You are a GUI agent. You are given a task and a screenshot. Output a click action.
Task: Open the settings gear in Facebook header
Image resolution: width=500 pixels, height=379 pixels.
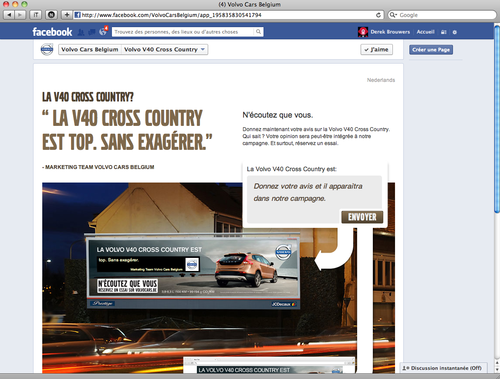point(455,32)
